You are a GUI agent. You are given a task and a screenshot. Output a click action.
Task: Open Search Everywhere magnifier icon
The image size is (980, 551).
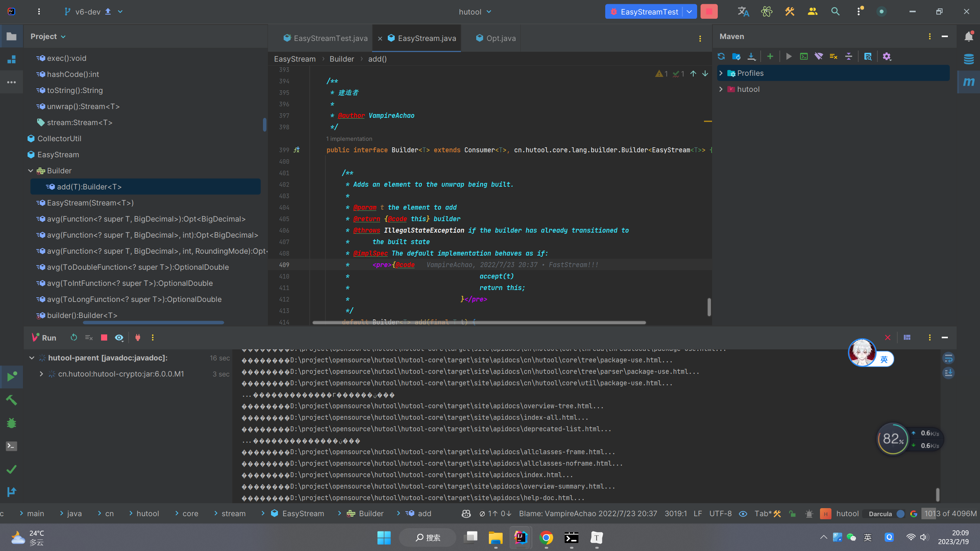pos(835,11)
